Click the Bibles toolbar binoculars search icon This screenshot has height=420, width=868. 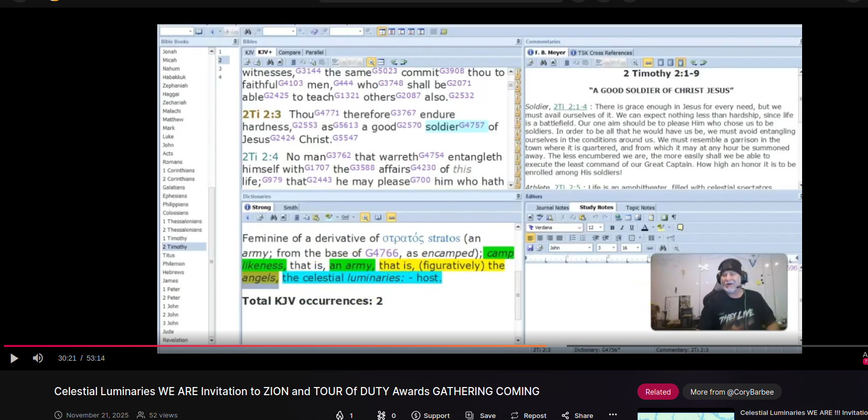click(270, 62)
